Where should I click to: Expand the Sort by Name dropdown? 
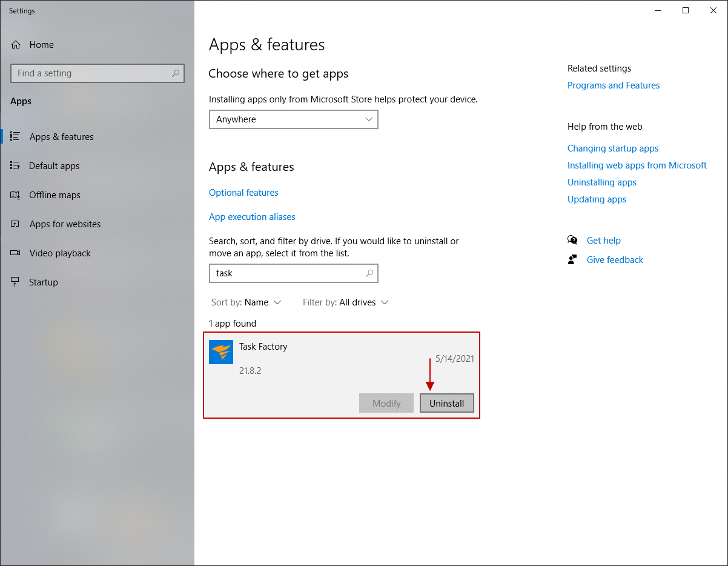click(x=247, y=302)
